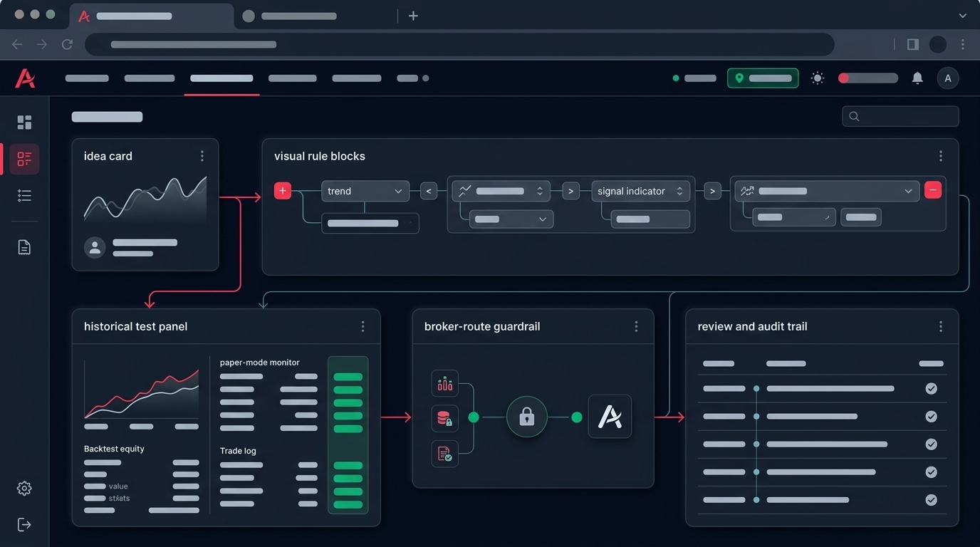Click the bar chart source icon in guardrail
This screenshot has width=980, height=547.
tap(445, 384)
